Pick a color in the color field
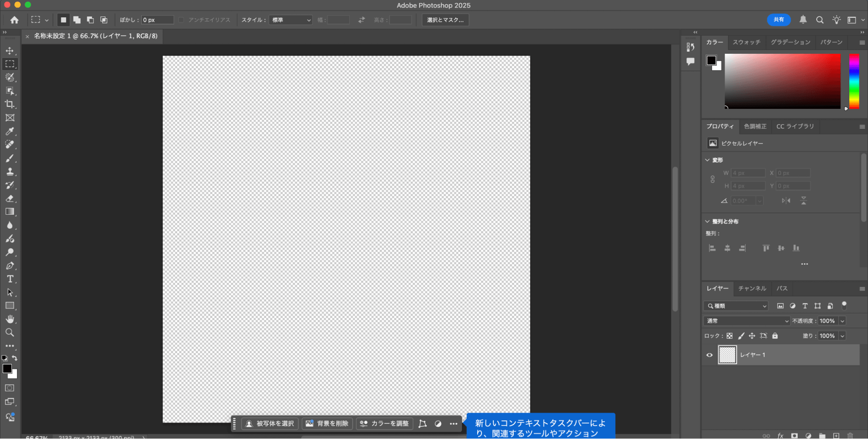 (782, 81)
